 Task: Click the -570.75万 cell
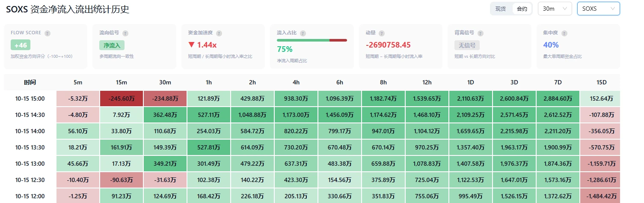(x=600, y=147)
